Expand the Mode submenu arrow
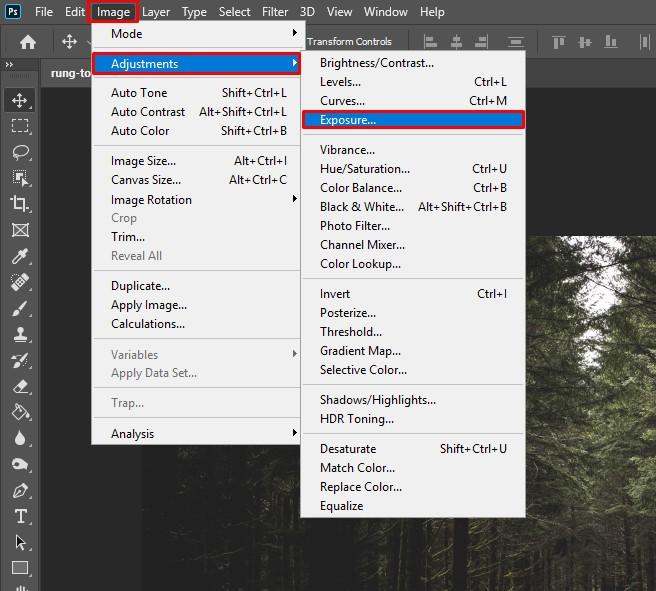Screen dimensions: 656x591 (295, 33)
